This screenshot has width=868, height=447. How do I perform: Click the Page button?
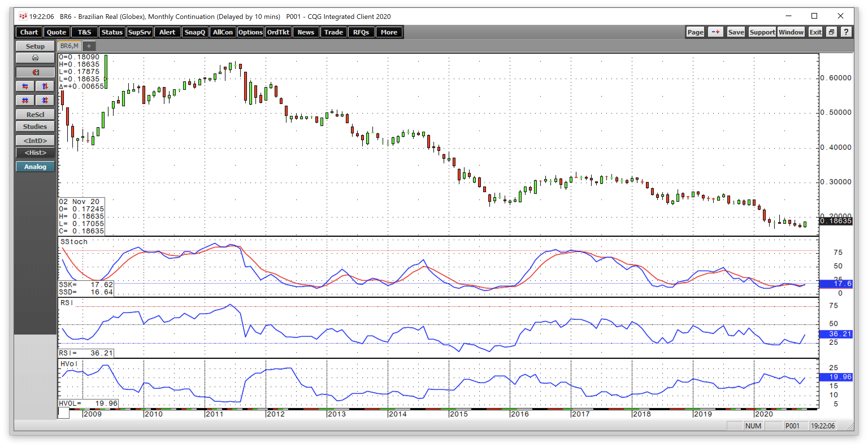pos(695,32)
